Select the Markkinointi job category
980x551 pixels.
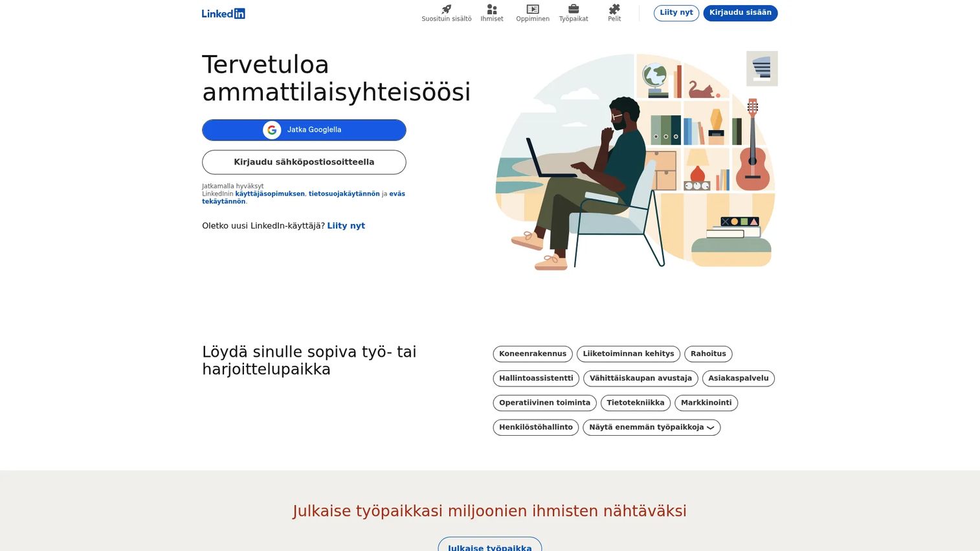tap(706, 403)
